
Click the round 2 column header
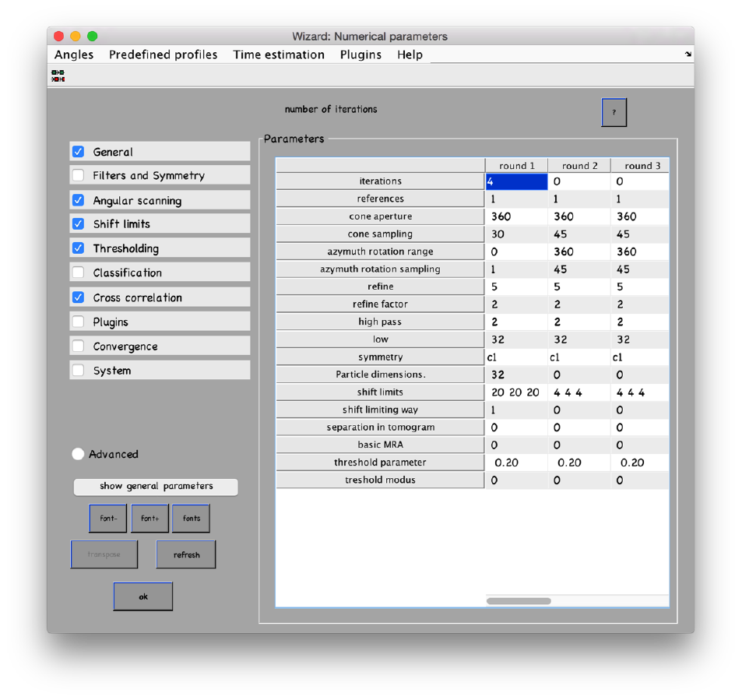[x=579, y=166]
